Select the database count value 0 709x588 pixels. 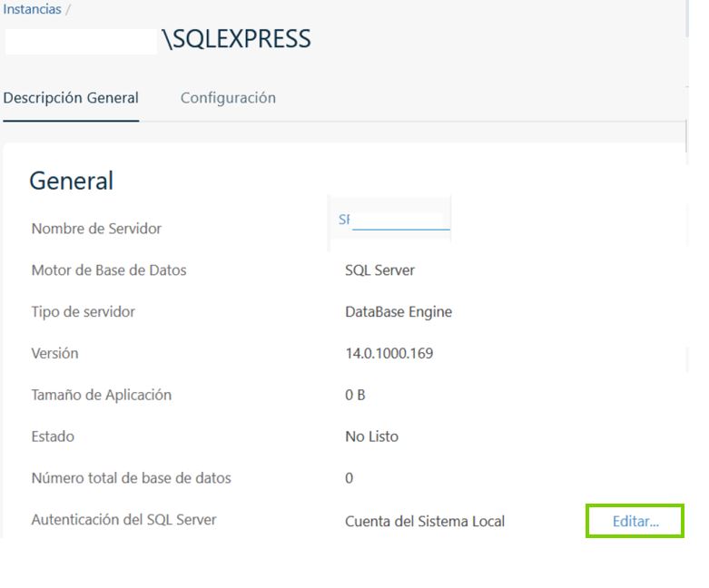coord(350,478)
